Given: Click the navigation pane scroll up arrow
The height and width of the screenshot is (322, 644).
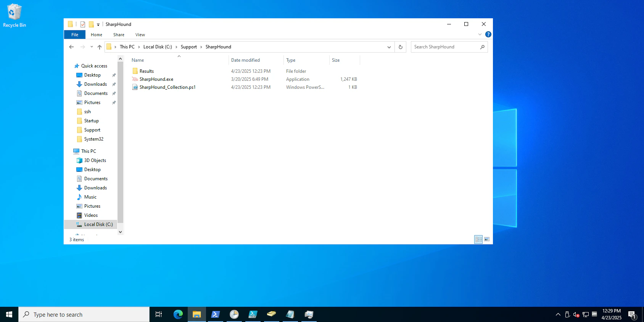Looking at the screenshot, I should pyautogui.click(x=121, y=59).
